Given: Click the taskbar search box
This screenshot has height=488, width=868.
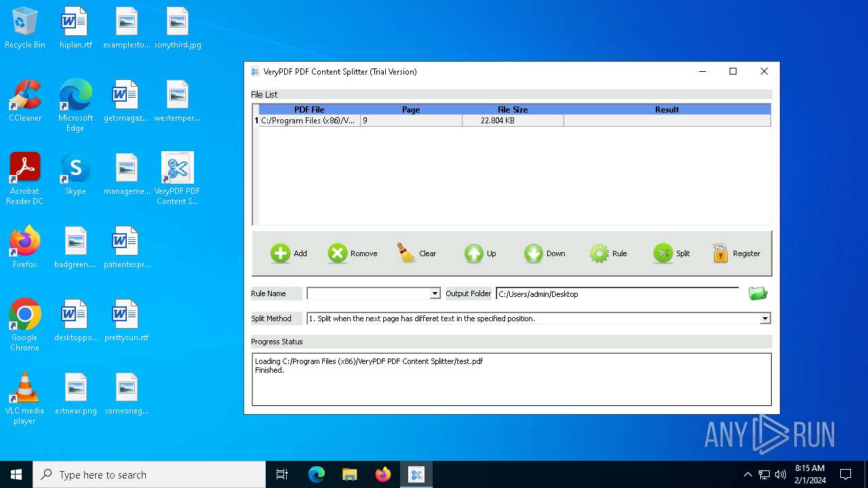Looking at the screenshot, I should click(x=149, y=474).
